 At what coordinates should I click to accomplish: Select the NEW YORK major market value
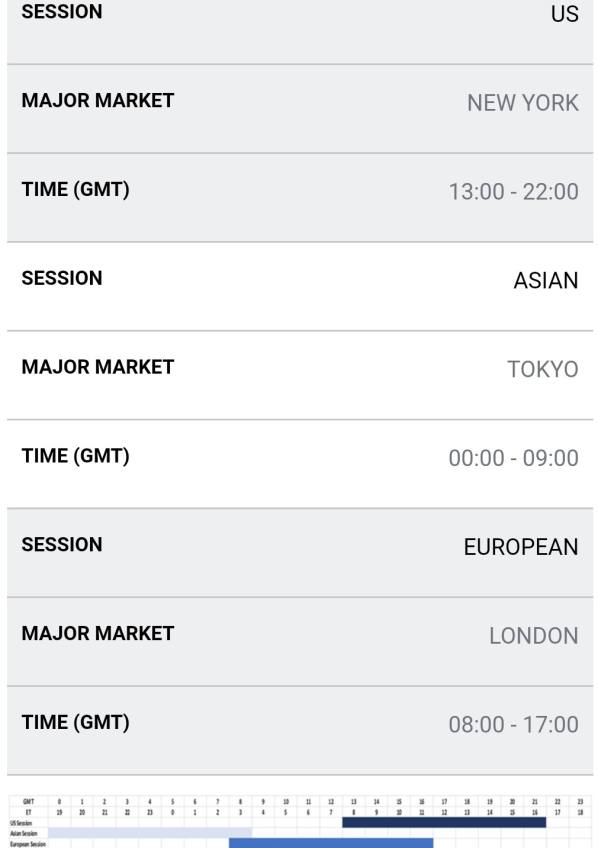click(523, 103)
